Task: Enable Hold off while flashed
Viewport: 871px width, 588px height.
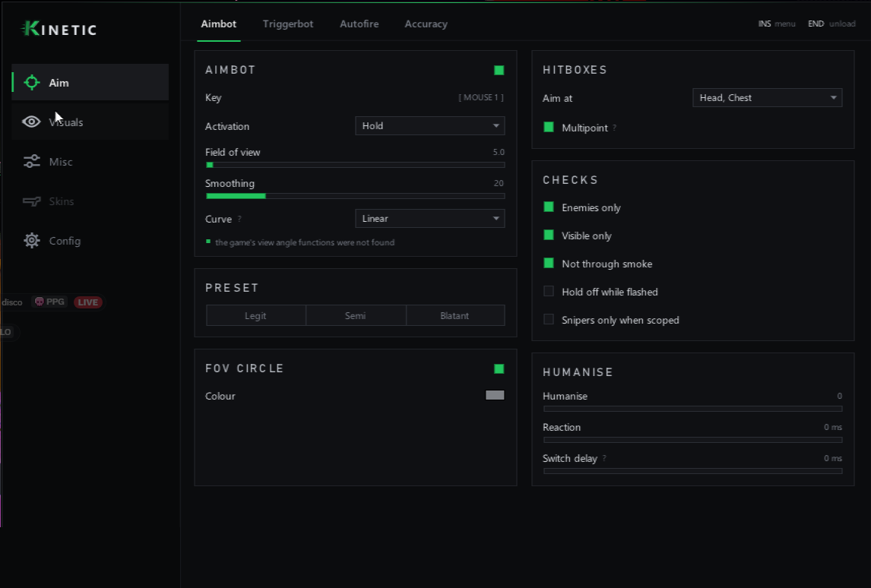Action: [548, 291]
